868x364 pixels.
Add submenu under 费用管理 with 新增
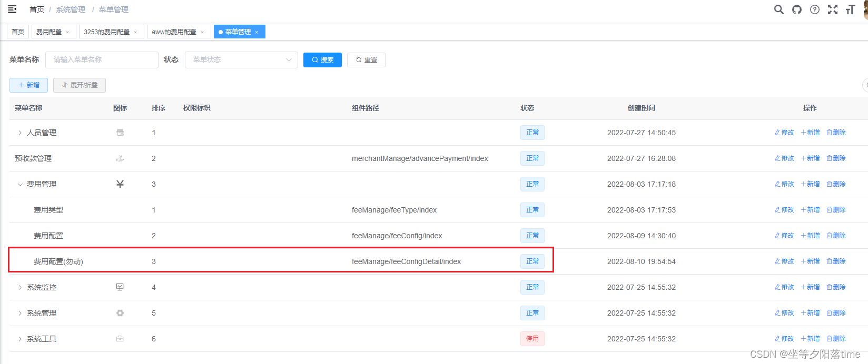(x=810, y=184)
